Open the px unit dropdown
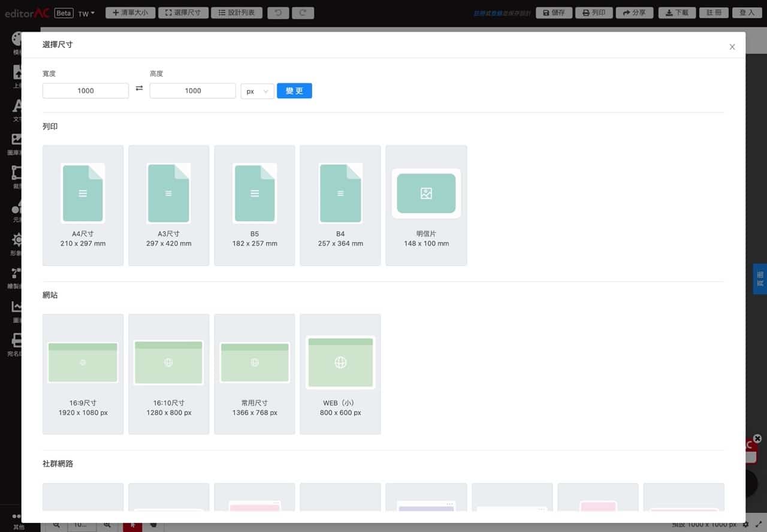The image size is (767, 532). click(258, 91)
